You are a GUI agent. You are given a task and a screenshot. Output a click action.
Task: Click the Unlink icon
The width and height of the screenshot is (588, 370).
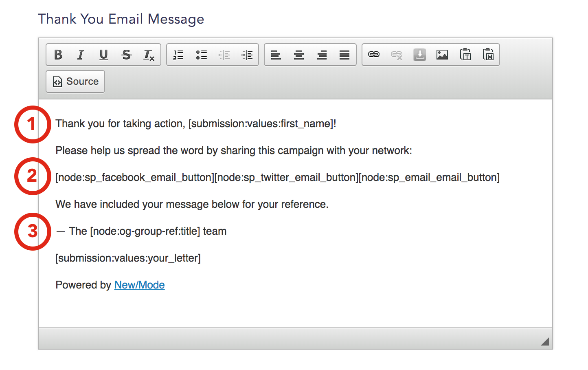[x=397, y=55]
